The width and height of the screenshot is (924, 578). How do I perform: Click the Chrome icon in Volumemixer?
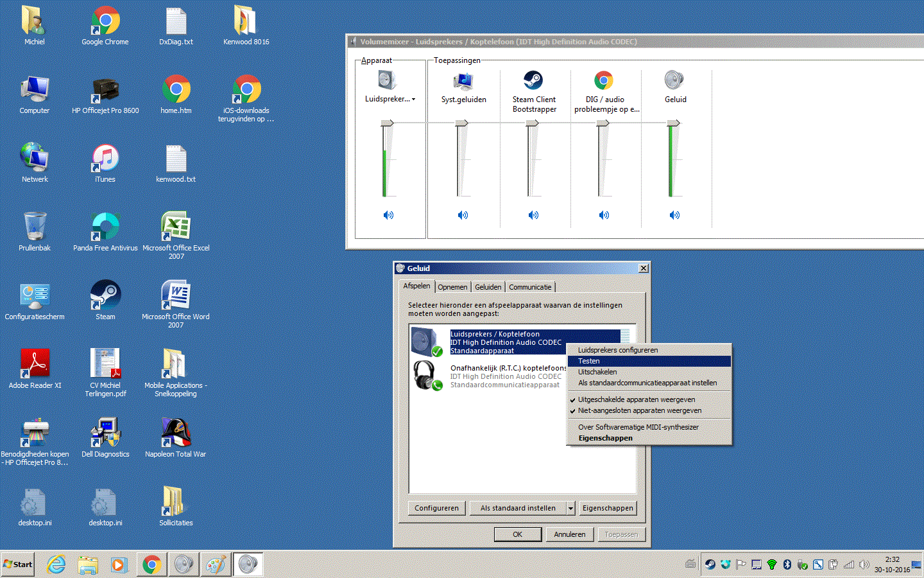click(604, 80)
